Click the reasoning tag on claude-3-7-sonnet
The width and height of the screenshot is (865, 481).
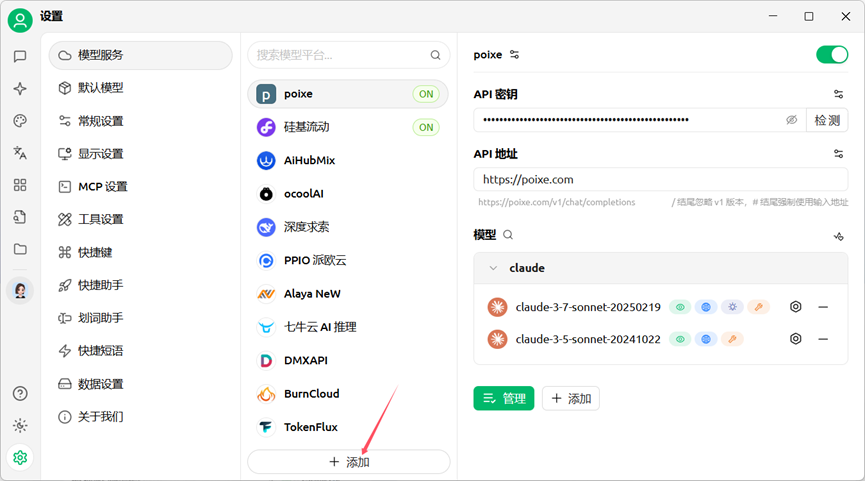point(732,307)
